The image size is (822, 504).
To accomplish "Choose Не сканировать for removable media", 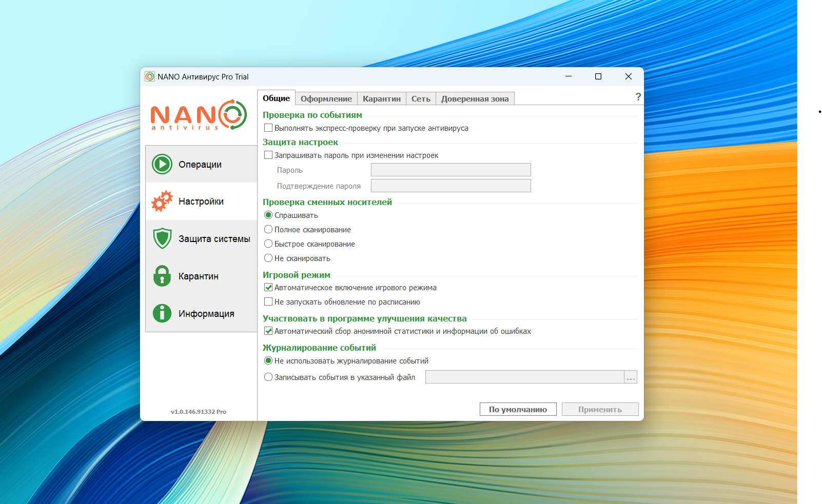I will pyautogui.click(x=268, y=258).
